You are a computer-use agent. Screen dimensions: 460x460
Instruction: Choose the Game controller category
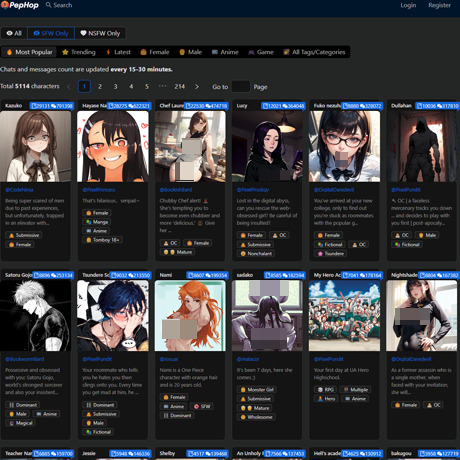tap(261, 52)
